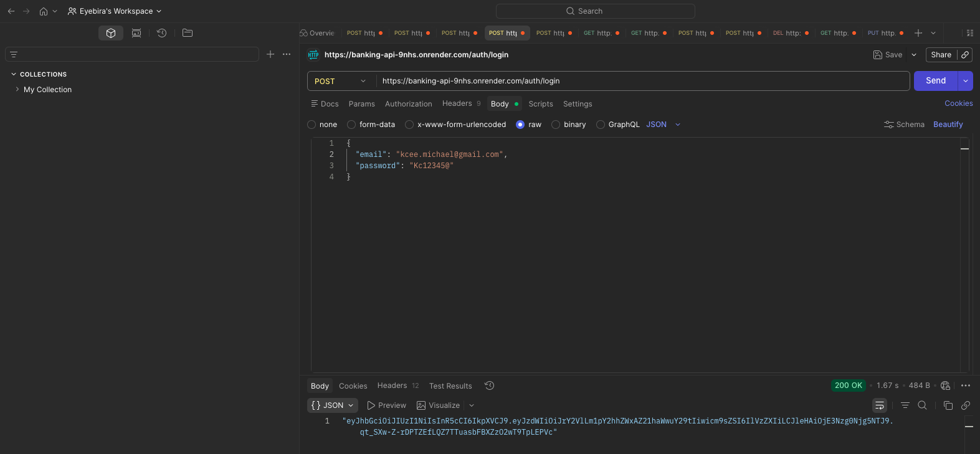980x454 pixels.
Task: Open Eyebira's Workspace dropdown
Action: [x=115, y=11]
